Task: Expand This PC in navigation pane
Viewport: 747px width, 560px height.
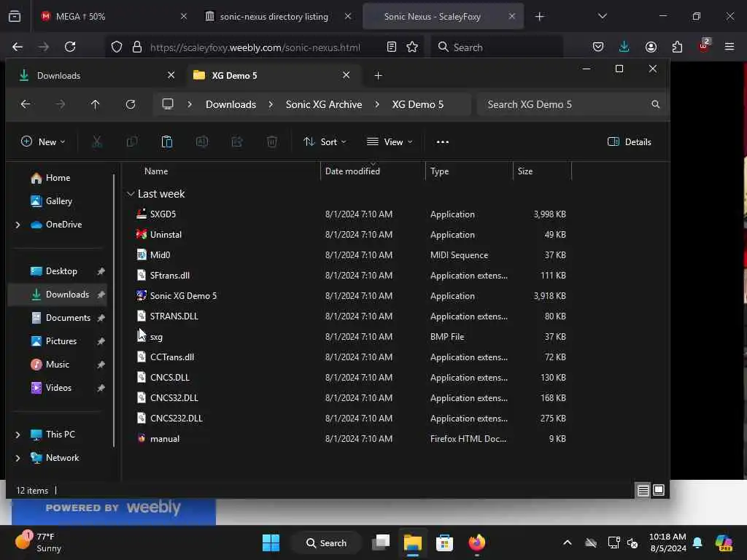Action: click(x=18, y=435)
